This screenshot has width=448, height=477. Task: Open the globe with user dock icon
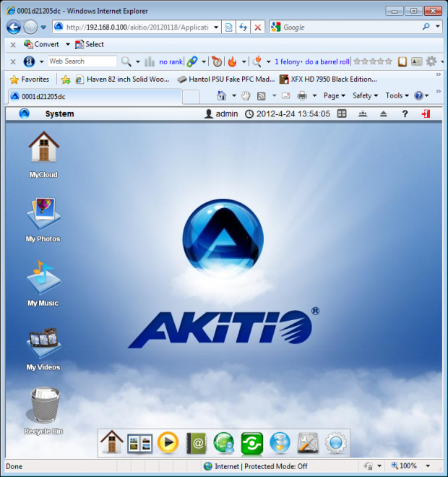point(224,443)
